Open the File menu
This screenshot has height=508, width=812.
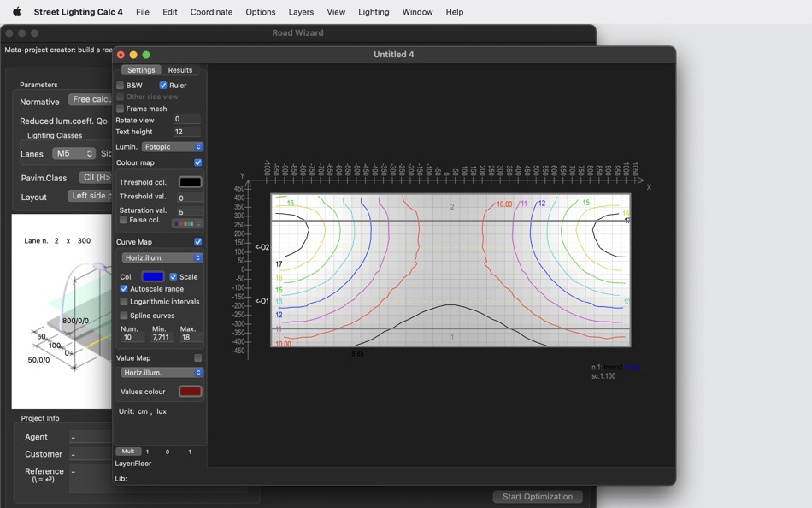143,12
